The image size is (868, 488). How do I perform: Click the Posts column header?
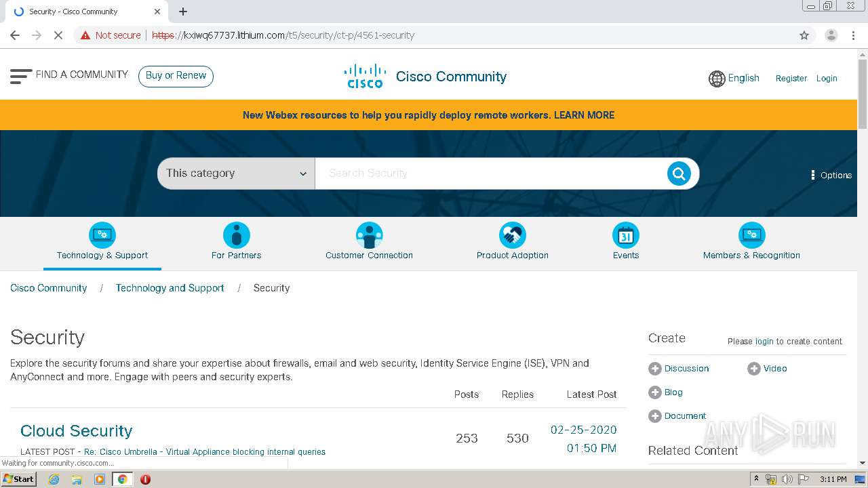(x=467, y=394)
